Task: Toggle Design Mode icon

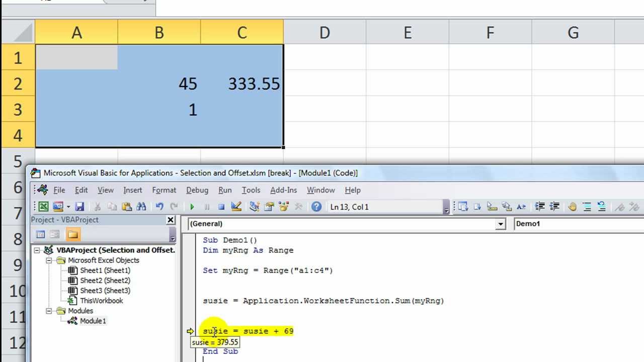Action: [x=236, y=207]
